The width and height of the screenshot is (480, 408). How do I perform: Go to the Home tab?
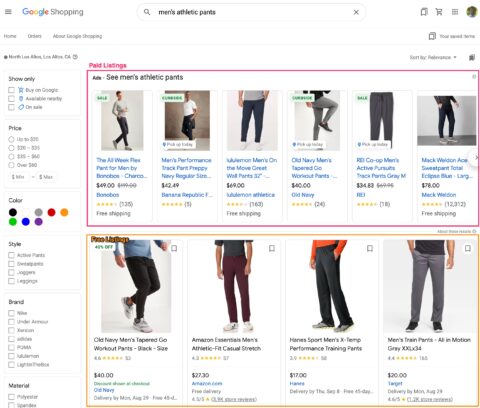[10, 36]
